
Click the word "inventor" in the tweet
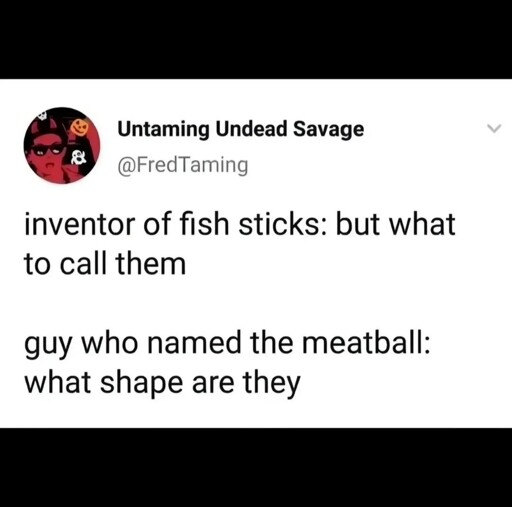pos(80,224)
